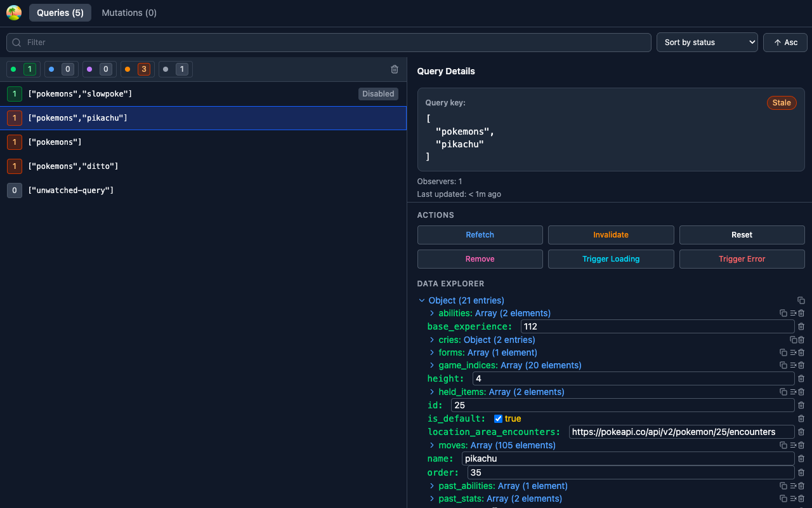Copy the past_abilities array
The image size is (812, 508).
[x=783, y=486]
